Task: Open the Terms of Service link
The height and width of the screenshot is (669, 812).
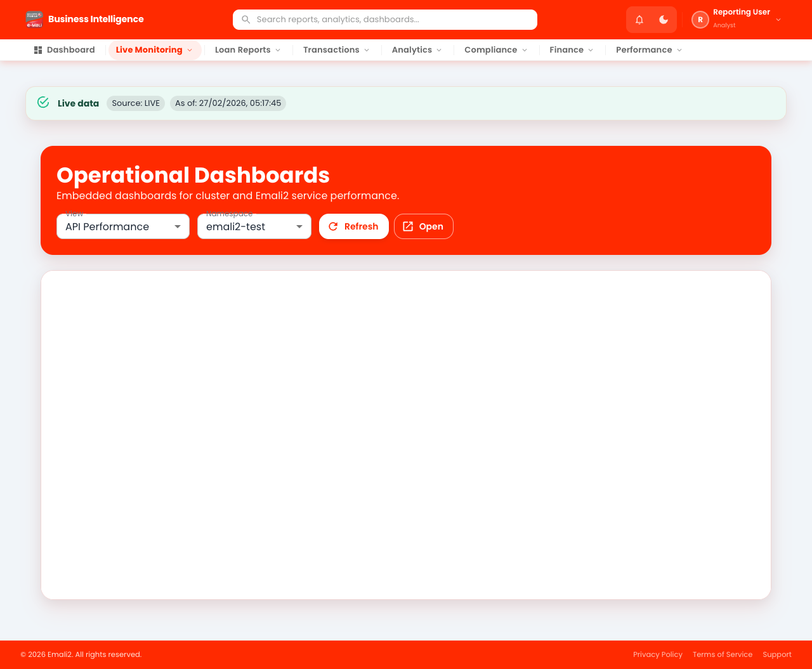Action: [x=723, y=654]
